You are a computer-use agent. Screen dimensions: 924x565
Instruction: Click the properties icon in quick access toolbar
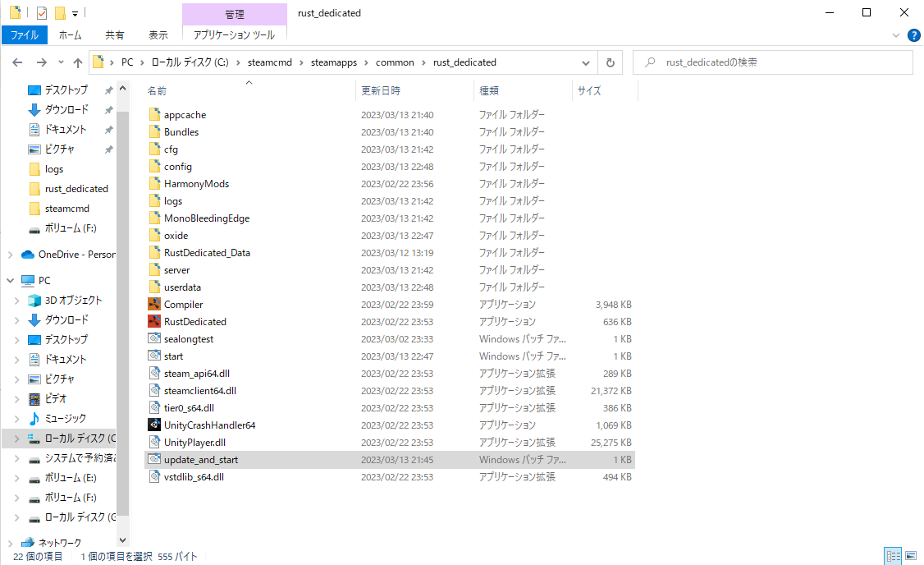(x=42, y=12)
